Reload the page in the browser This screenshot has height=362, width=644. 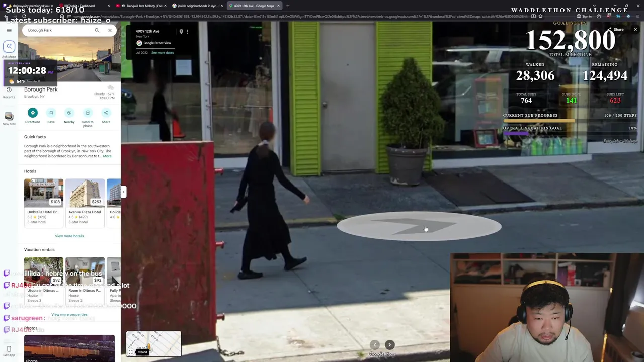point(24,17)
